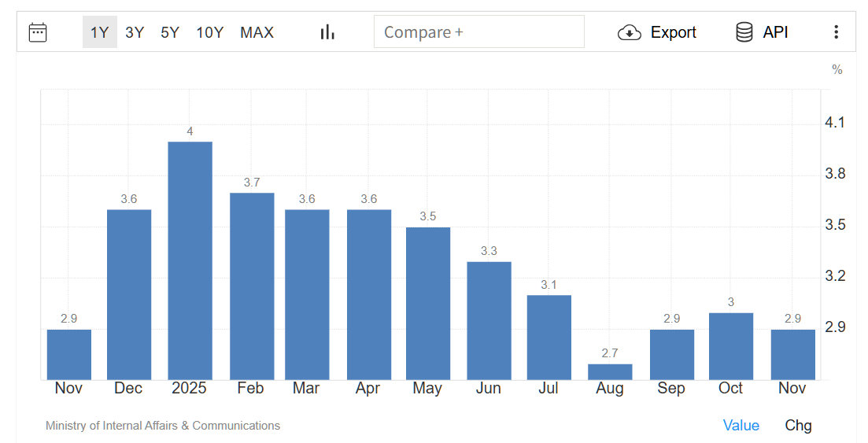The width and height of the screenshot is (868, 443).
Task: Click the Export button label
Action: [x=673, y=32]
